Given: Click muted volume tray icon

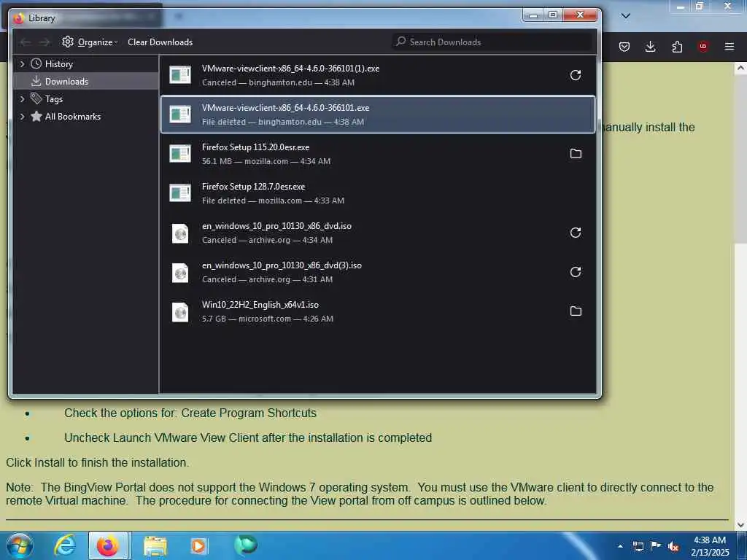Looking at the screenshot, I should pos(673,547).
